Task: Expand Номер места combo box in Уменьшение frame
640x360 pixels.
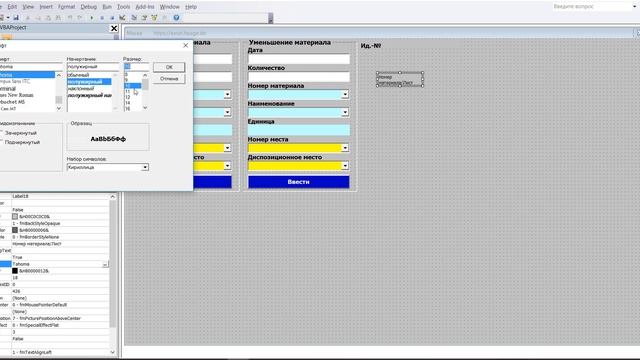Action: (x=345, y=148)
